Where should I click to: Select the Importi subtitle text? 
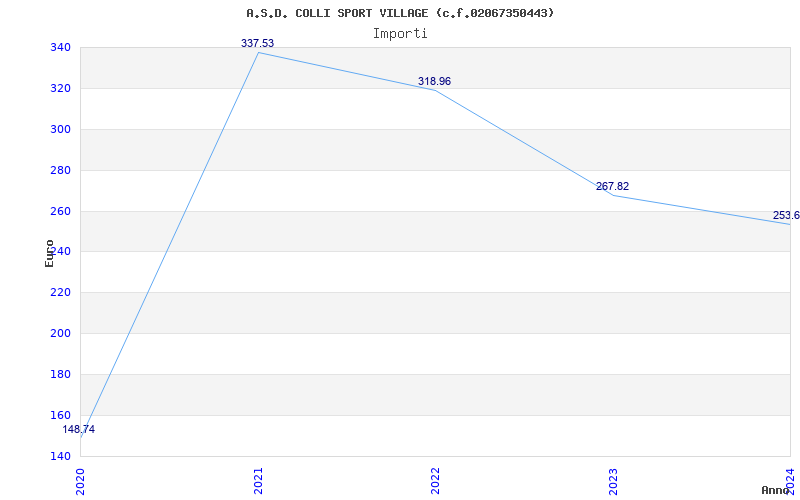pos(400,34)
